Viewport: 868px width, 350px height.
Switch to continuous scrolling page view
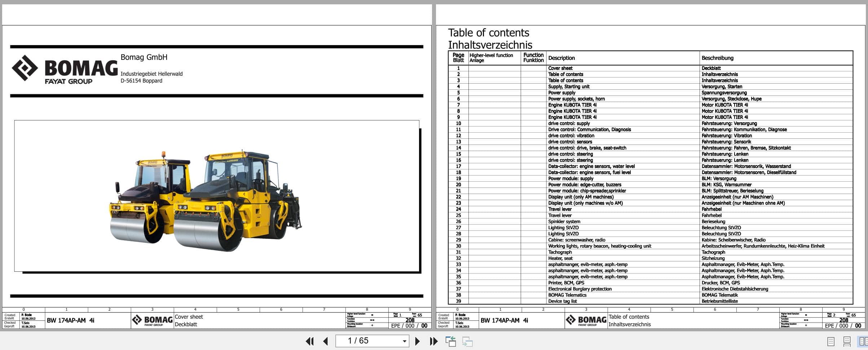pyautogui.click(x=847, y=341)
